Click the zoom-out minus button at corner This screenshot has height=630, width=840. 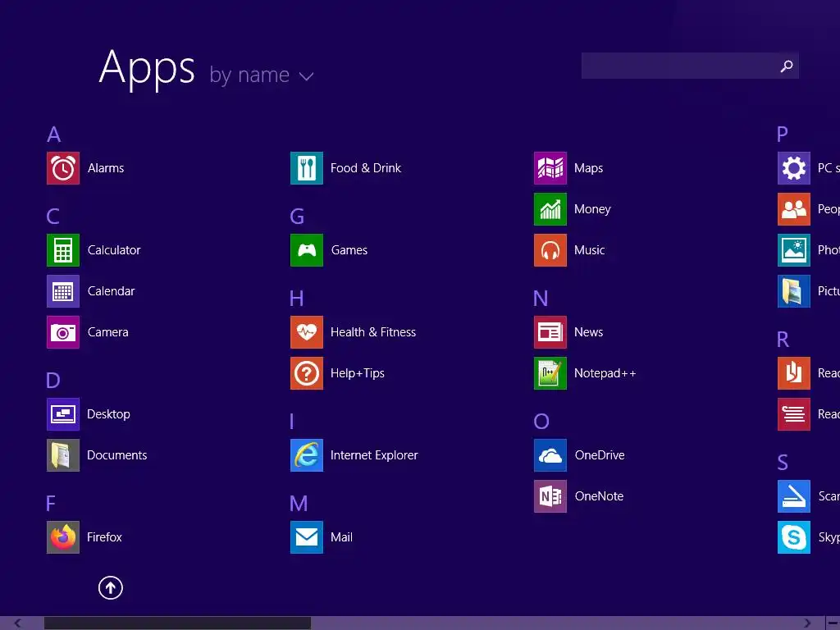pyautogui.click(x=833, y=623)
